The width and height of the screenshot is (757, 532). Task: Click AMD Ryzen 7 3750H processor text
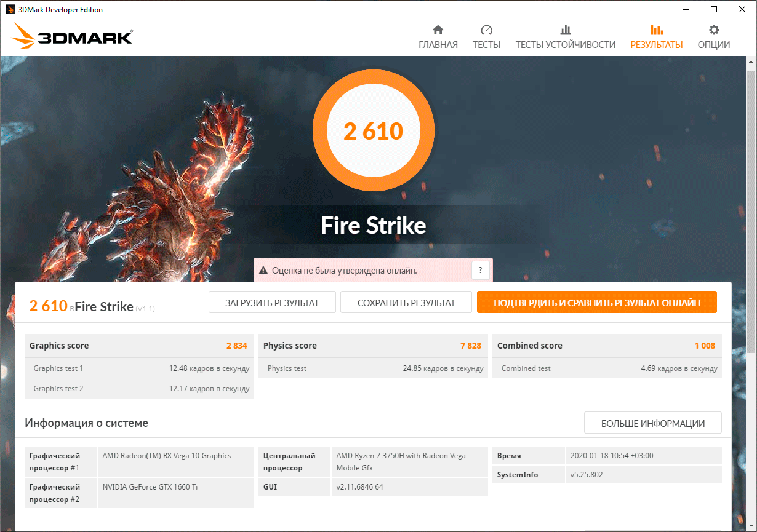coord(401,462)
